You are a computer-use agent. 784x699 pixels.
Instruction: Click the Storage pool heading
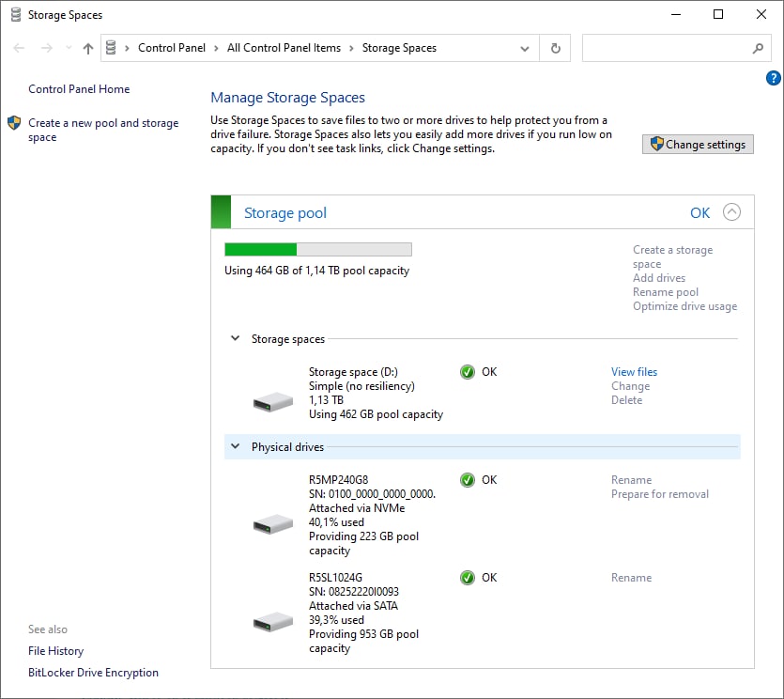pos(285,212)
